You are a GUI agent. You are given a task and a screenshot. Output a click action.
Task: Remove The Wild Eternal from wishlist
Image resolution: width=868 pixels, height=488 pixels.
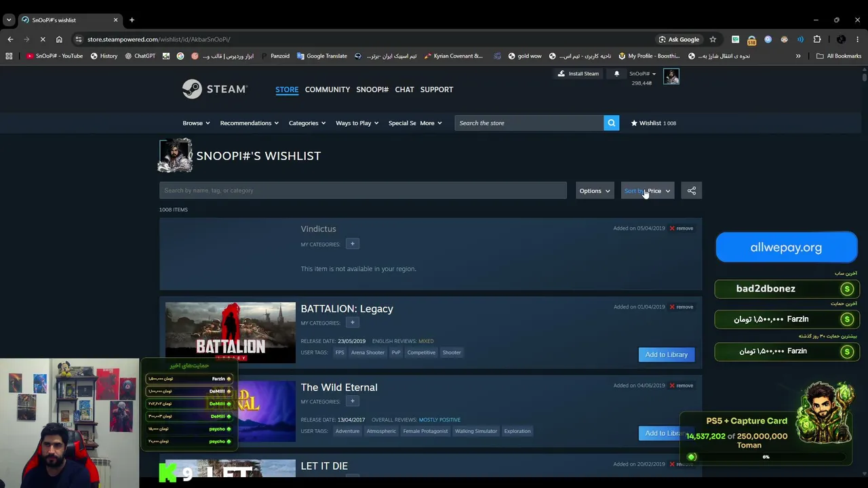coord(681,386)
